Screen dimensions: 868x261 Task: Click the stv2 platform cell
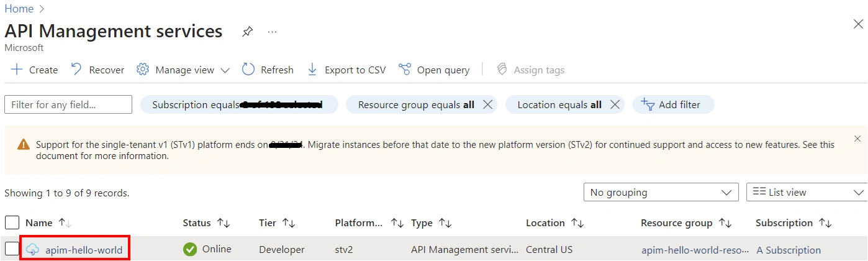[x=344, y=250]
